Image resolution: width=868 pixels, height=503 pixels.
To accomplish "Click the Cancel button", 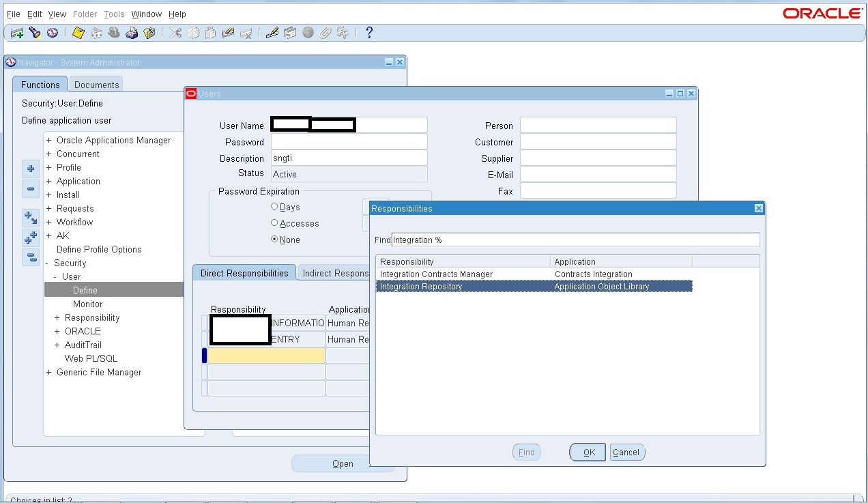I will (626, 452).
